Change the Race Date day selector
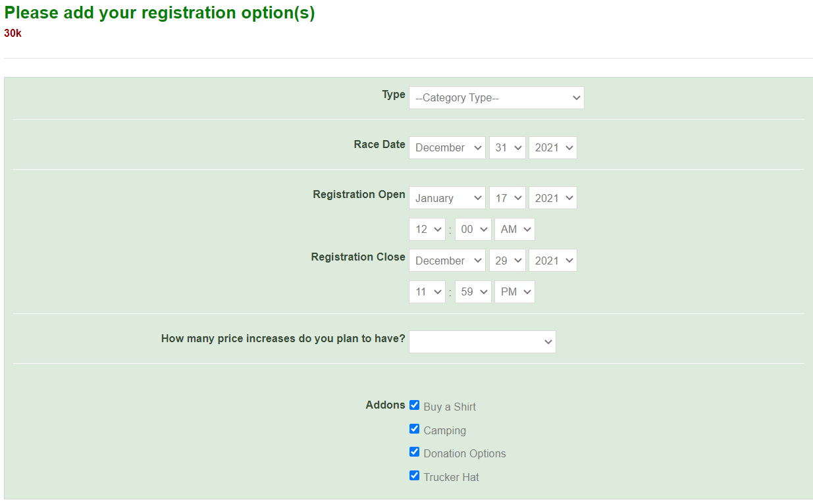 coord(507,148)
